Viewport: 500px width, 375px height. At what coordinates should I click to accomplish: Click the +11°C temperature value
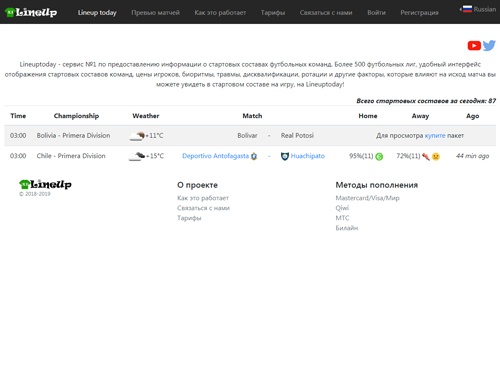[155, 136]
